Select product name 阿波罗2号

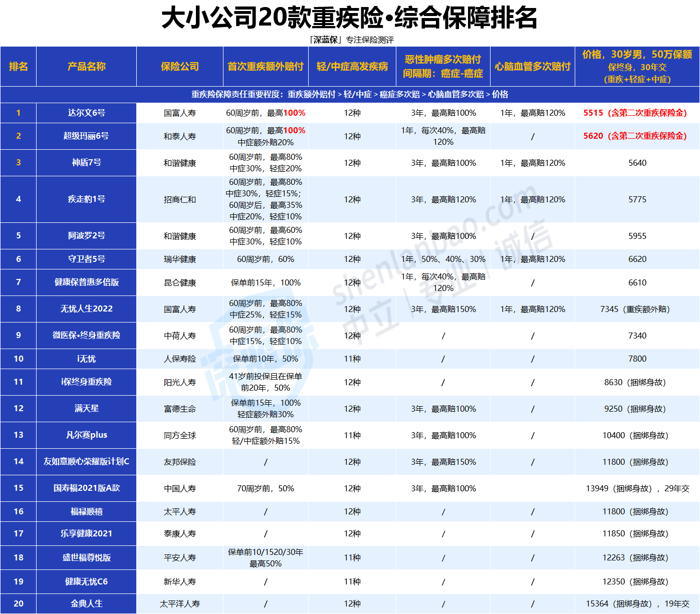(87, 235)
